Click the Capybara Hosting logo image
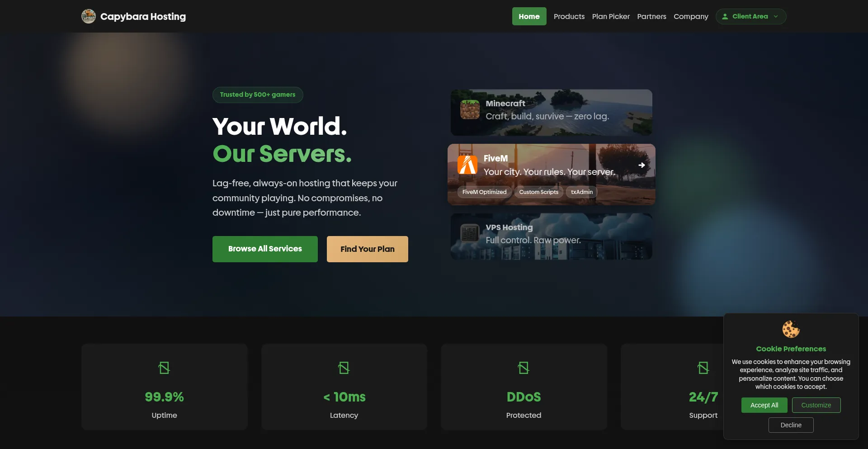The image size is (868, 449). 89,16
